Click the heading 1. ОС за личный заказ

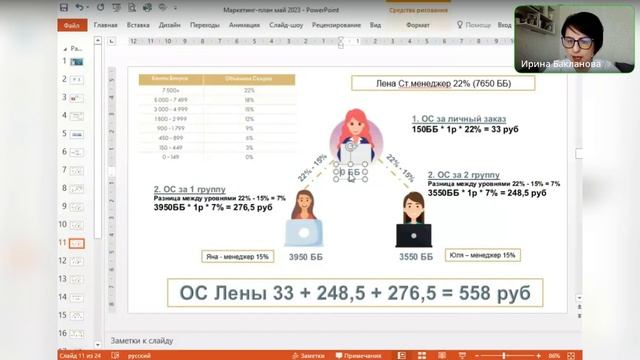point(459,119)
